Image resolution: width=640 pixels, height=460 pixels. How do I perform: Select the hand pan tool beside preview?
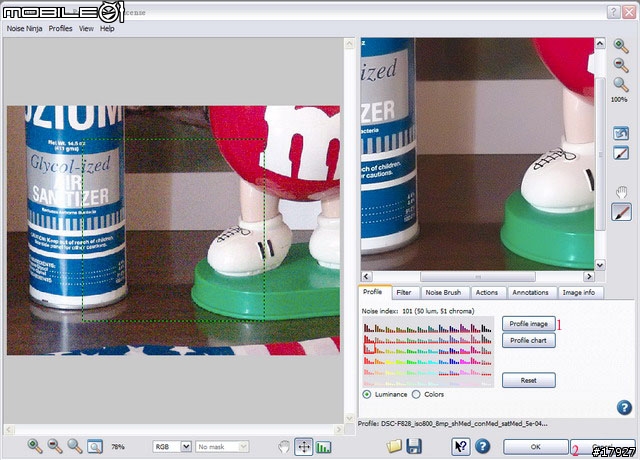point(621,192)
